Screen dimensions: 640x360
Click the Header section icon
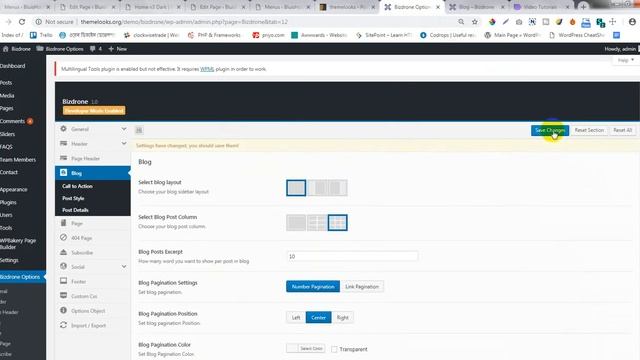(63, 143)
